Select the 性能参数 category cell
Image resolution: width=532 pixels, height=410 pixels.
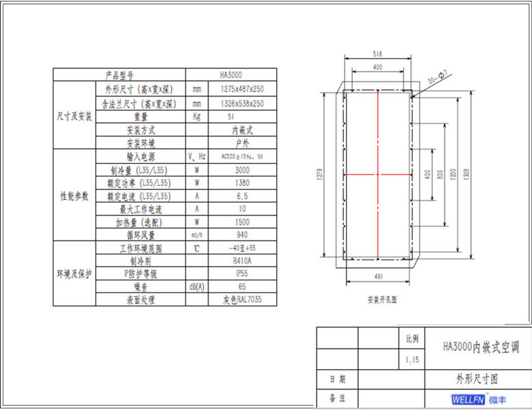coord(74,196)
